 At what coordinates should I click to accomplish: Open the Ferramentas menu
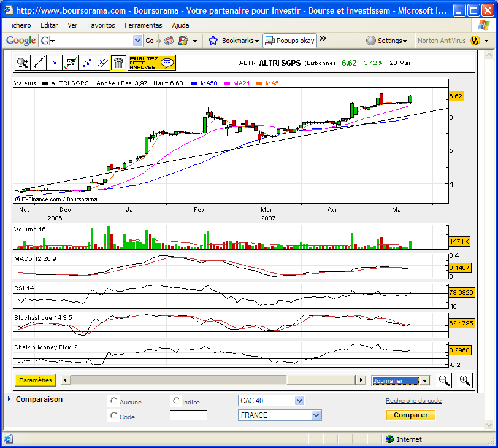tap(144, 25)
